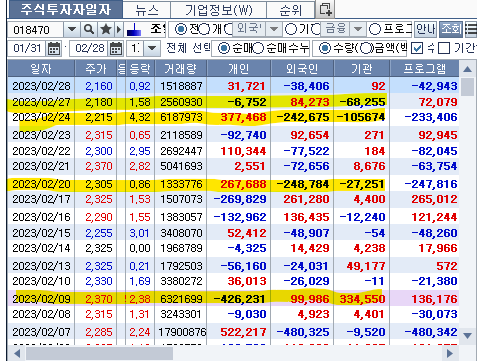Click the 일자 column header

pos(41,69)
